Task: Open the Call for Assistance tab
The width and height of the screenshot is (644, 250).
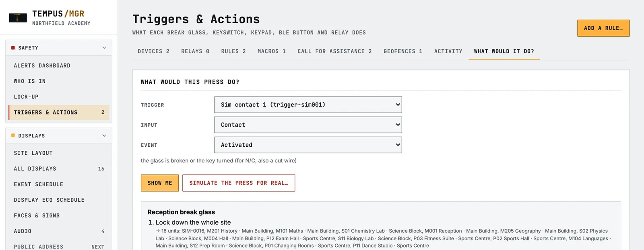Action: [335, 51]
